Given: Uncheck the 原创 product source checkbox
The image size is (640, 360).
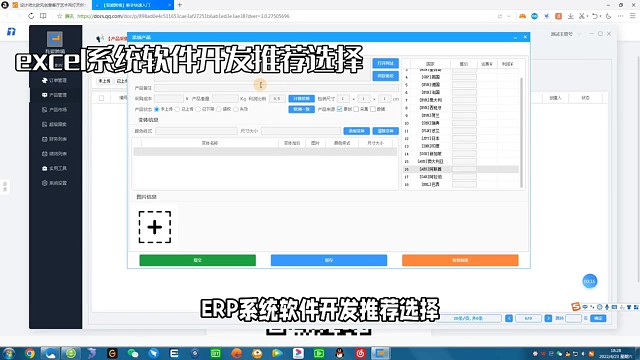Looking at the screenshot, I should (340, 109).
